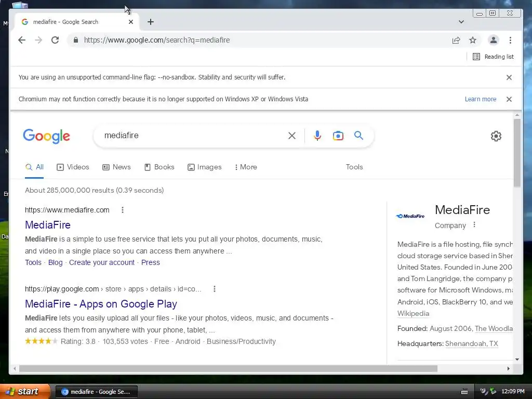532x399 pixels.
Task: Click the on-screen keyboard tray icon
Action: pos(464,392)
